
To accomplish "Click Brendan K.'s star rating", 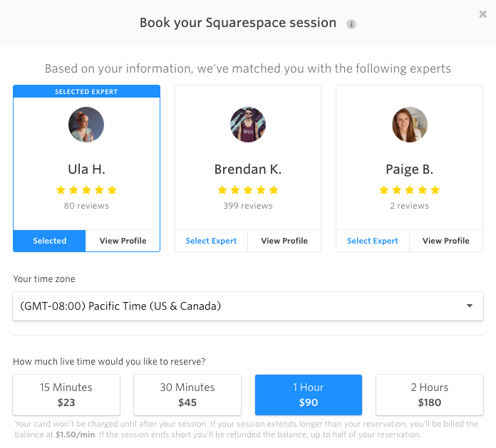I will point(248,190).
